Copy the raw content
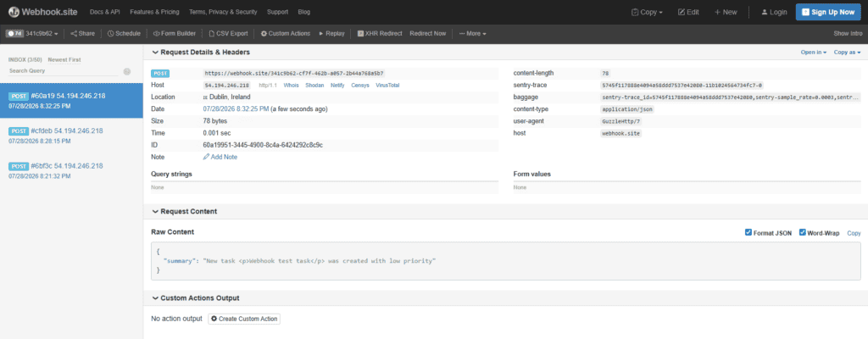This screenshot has height=339, width=868. point(854,233)
